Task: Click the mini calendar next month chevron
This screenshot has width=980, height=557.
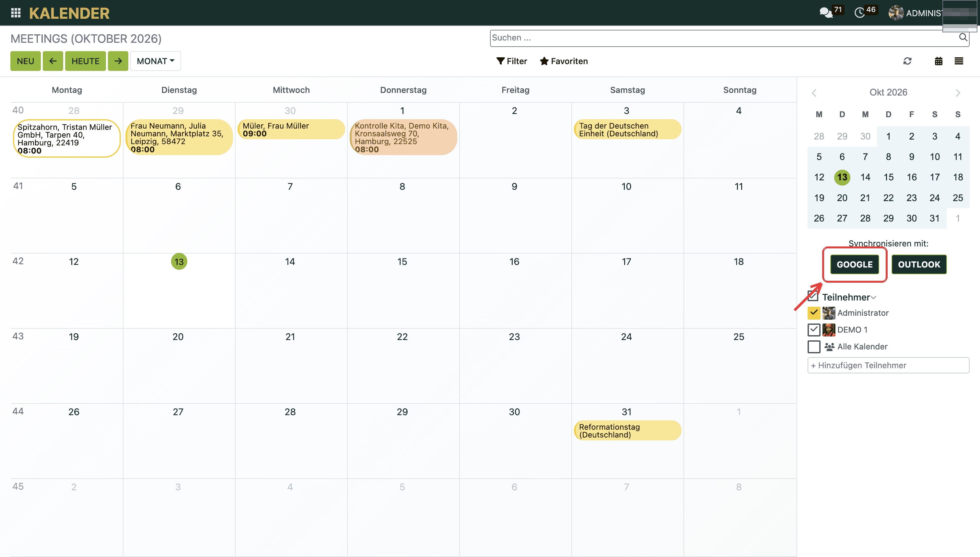Action: pyautogui.click(x=958, y=93)
